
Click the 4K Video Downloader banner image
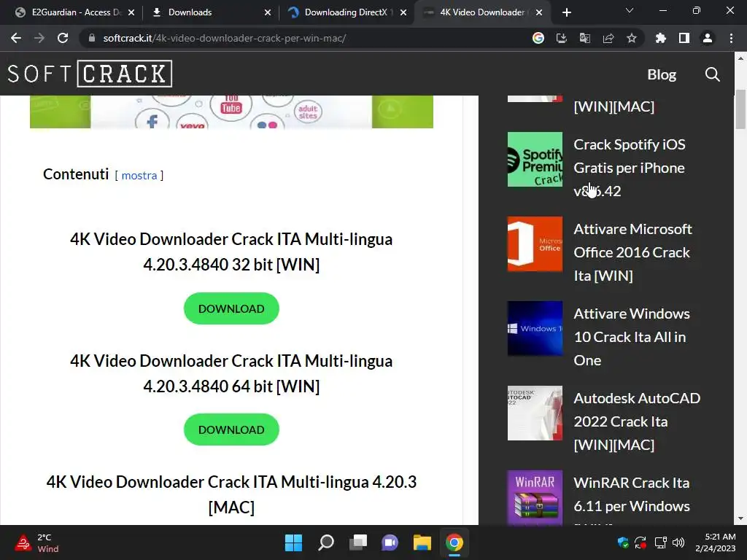point(231,112)
